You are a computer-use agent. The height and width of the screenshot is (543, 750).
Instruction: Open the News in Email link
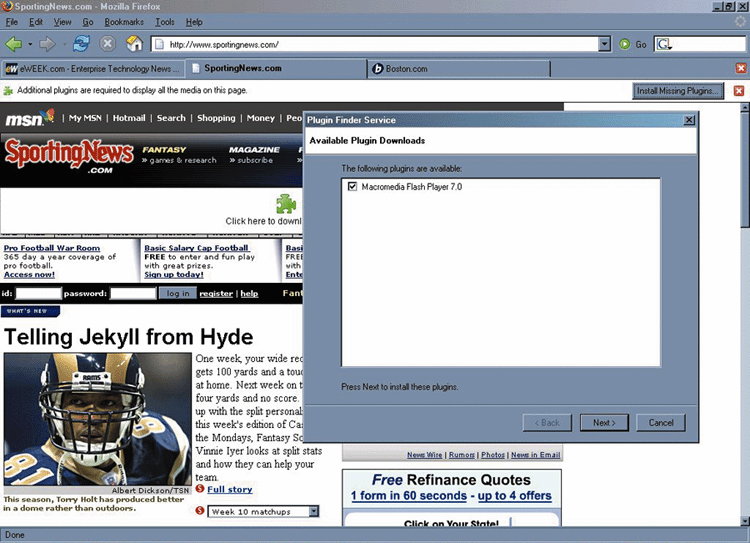[535, 455]
